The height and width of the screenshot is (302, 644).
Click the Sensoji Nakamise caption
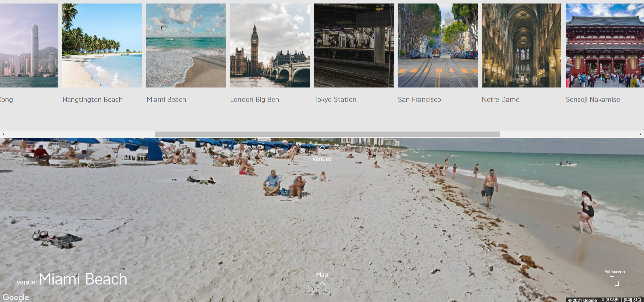593,100
